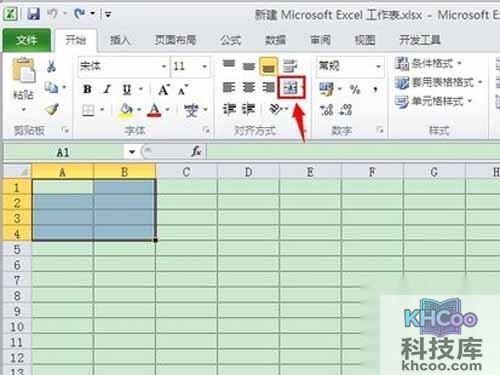Set top vertical alignment

point(229,64)
